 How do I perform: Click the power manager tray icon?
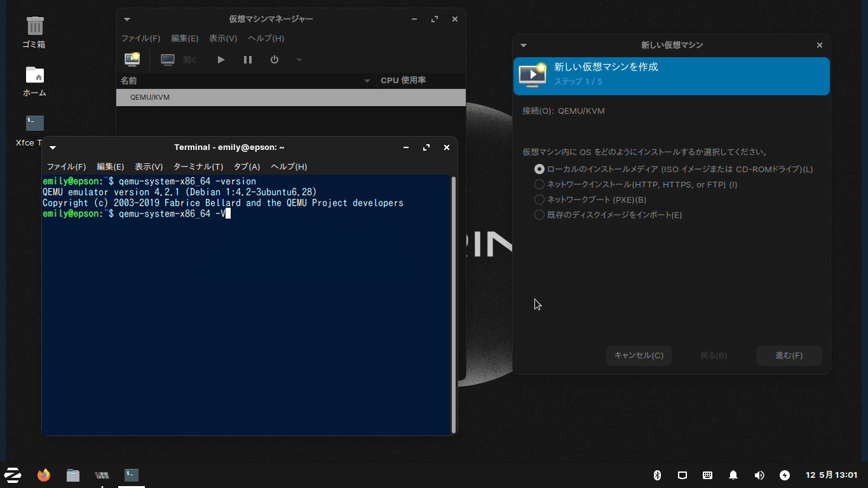click(785, 475)
